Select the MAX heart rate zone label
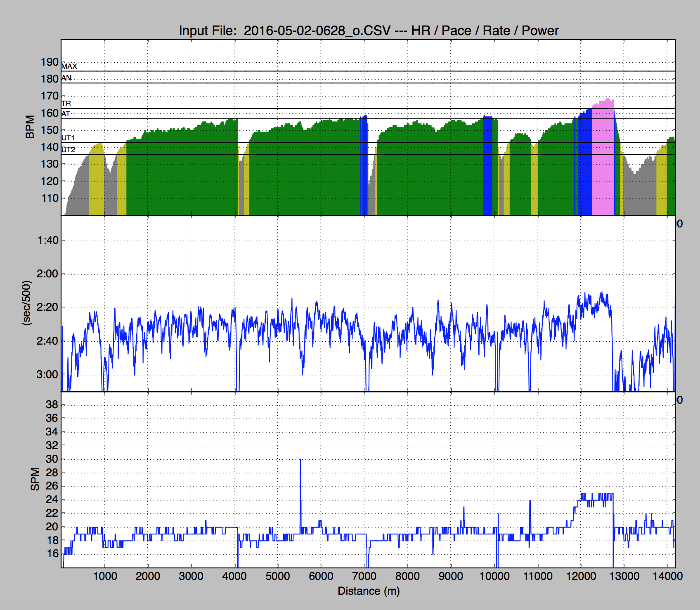The width and height of the screenshot is (700, 610). click(x=69, y=66)
